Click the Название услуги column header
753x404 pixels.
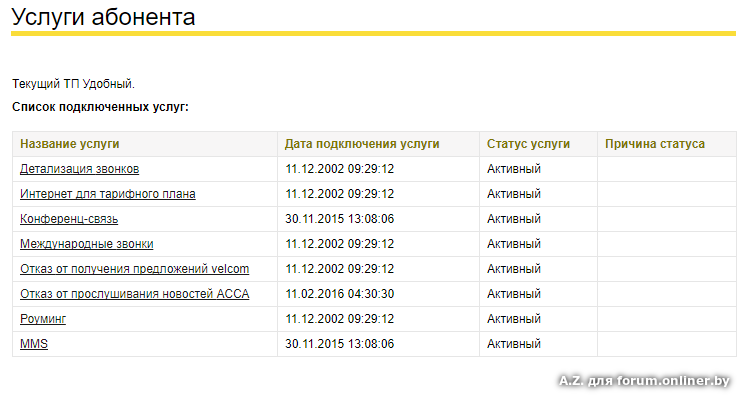(70, 144)
